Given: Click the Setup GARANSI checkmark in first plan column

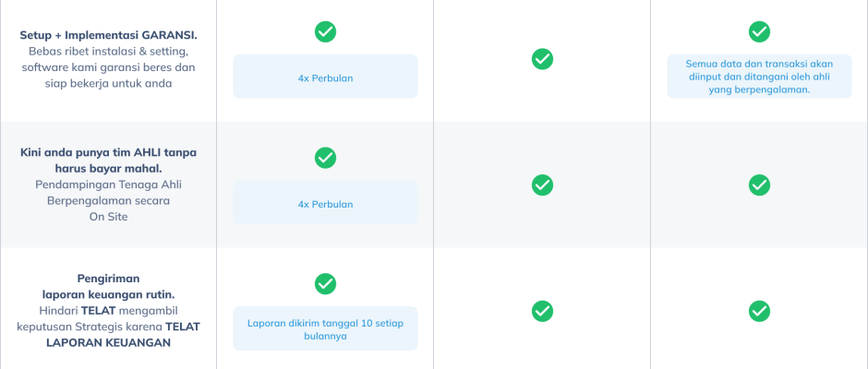Looking at the screenshot, I should (x=325, y=31).
